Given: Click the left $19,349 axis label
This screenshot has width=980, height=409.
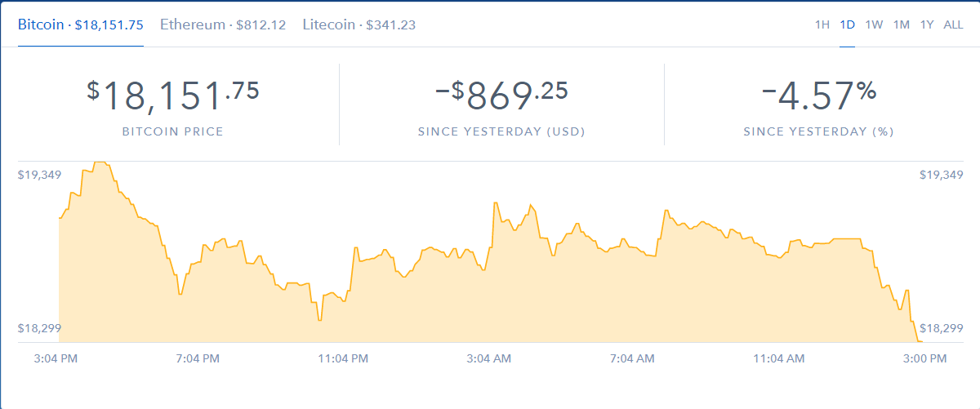Looking at the screenshot, I should (39, 175).
